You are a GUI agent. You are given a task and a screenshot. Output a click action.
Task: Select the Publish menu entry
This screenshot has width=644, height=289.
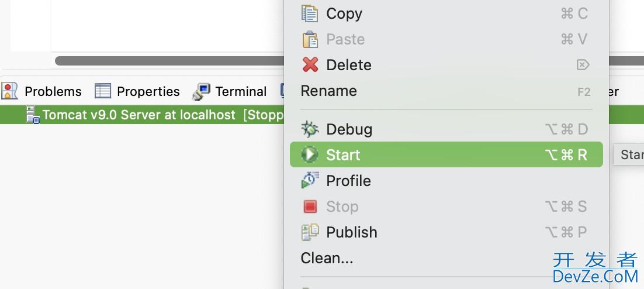click(352, 232)
